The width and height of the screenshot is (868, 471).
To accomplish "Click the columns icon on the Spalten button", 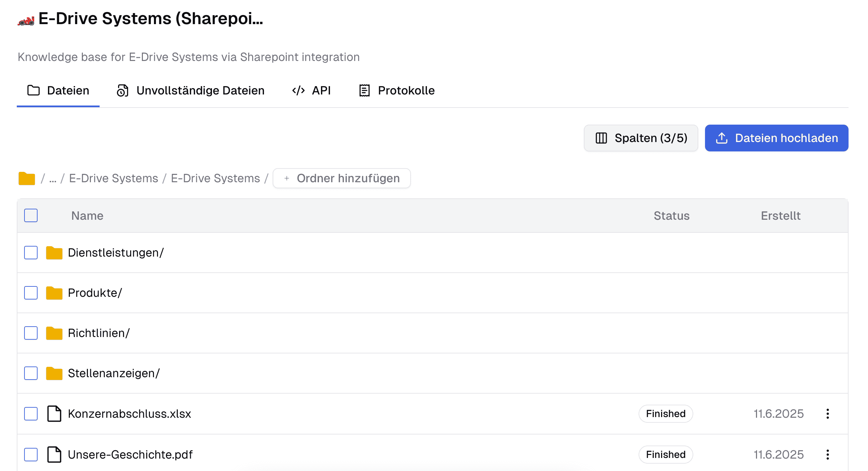I will pos(601,138).
